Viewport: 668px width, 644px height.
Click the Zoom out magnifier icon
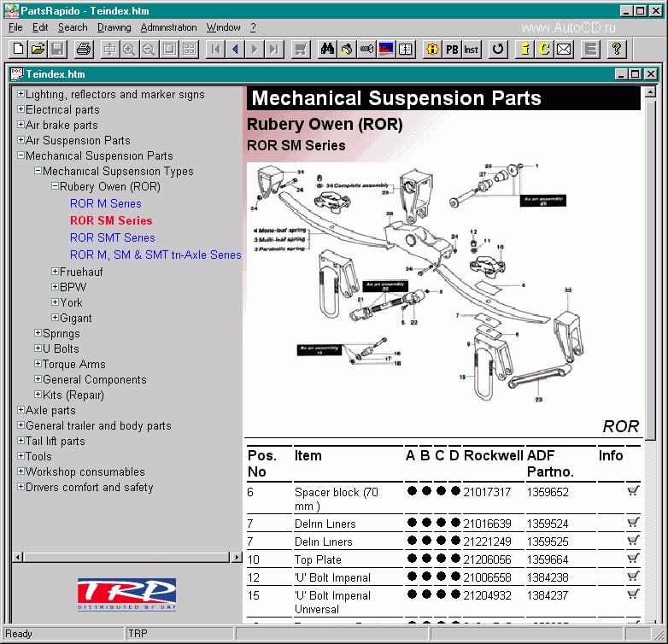149,50
